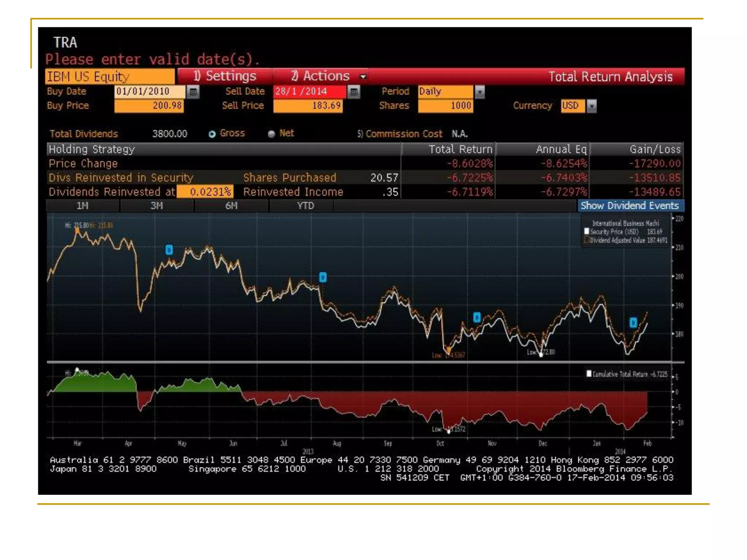Click the dividend marker near May
Viewport: 747px width, 560px height.
click(169, 250)
